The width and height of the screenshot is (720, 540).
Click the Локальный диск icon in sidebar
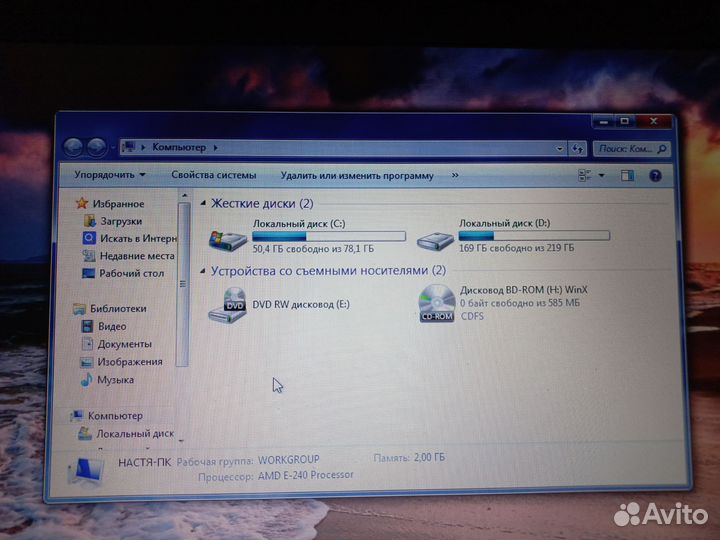(85, 433)
